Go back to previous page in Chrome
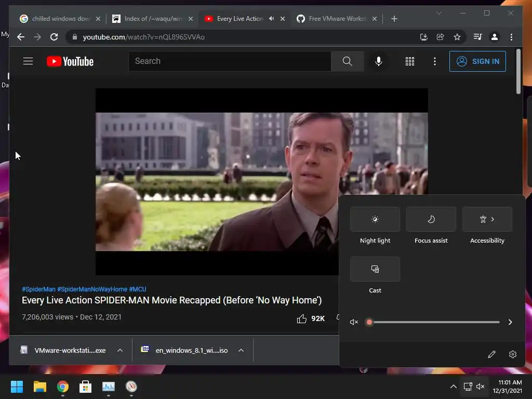Image resolution: width=532 pixels, height=399 pixels. click(21, 37)
